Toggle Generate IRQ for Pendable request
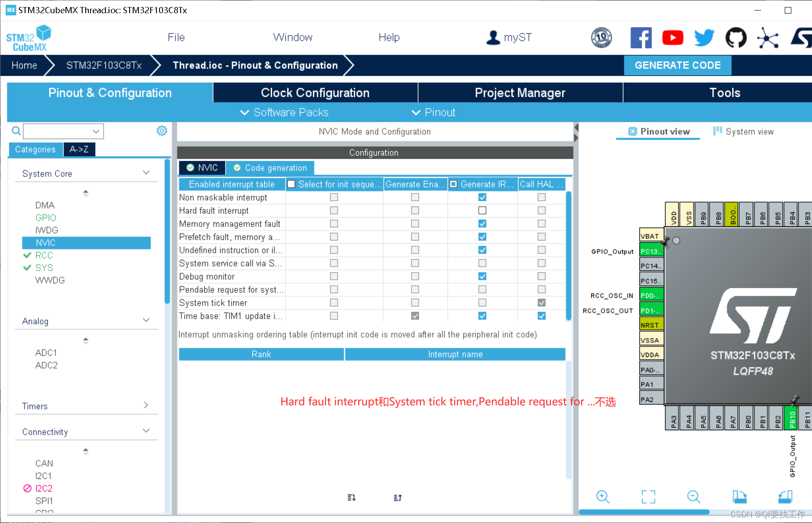 coord(482,289)
